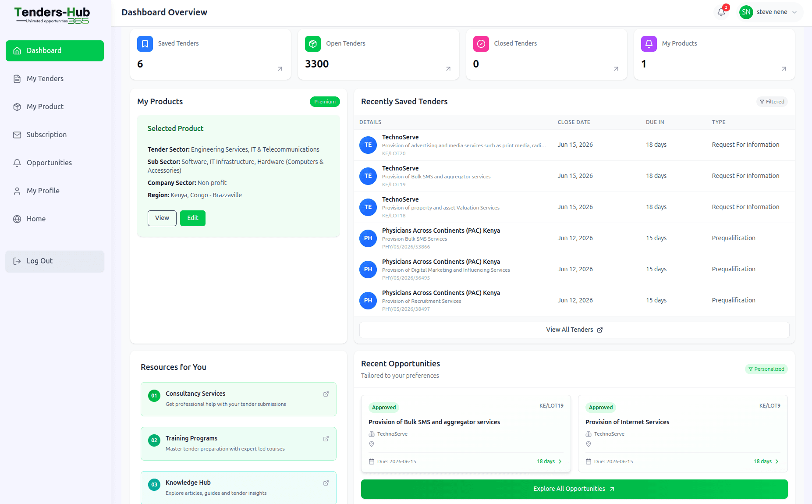Click the 01 Consultancy Services number badge
The image size is (812, 504).
(154, 396)
